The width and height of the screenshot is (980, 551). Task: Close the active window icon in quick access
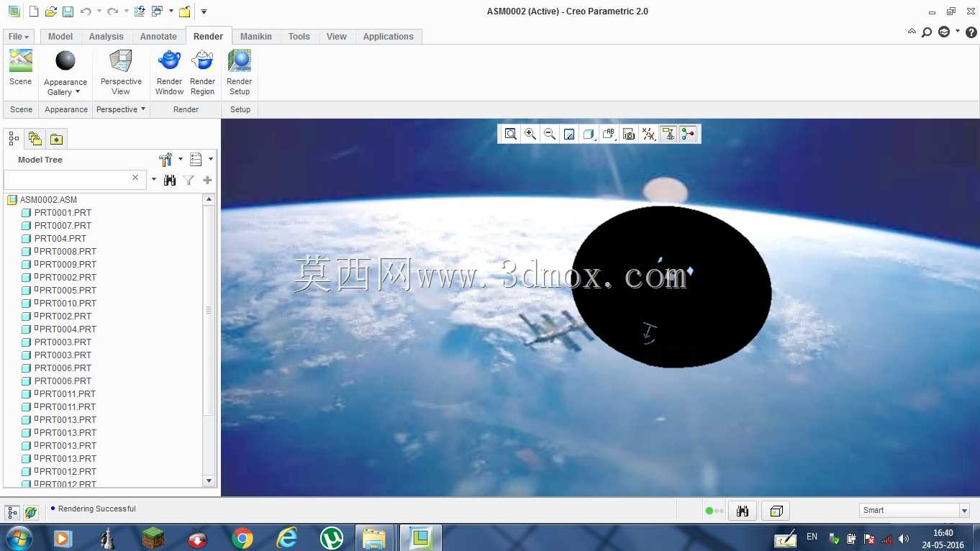185,12
